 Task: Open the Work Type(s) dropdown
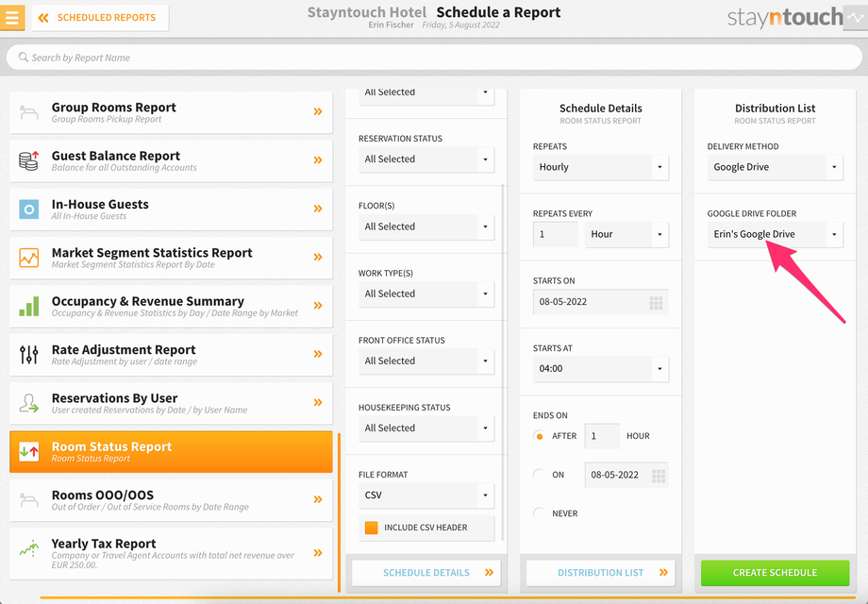426,294
